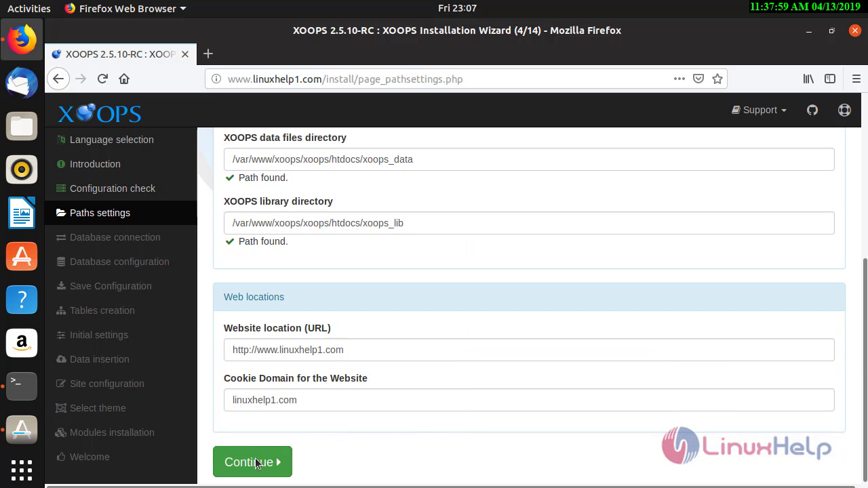Bookmark this page with star icon

tap(717, 79)
